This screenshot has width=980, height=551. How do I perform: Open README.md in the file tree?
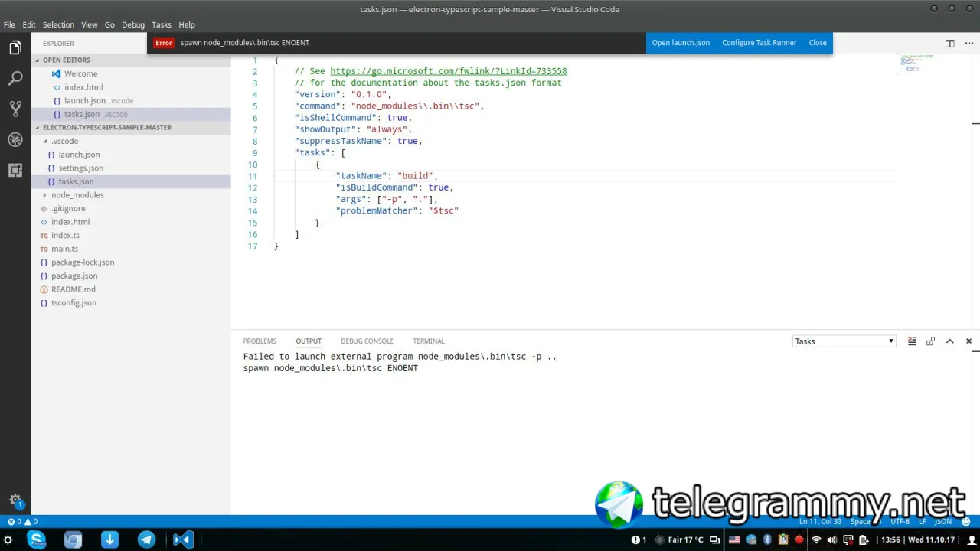[73, 289]
